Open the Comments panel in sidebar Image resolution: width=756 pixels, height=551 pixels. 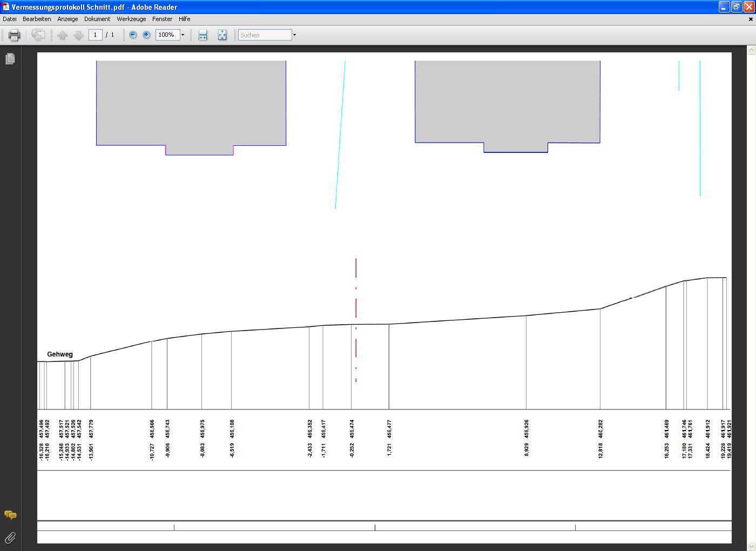click(x=10, y=515)
